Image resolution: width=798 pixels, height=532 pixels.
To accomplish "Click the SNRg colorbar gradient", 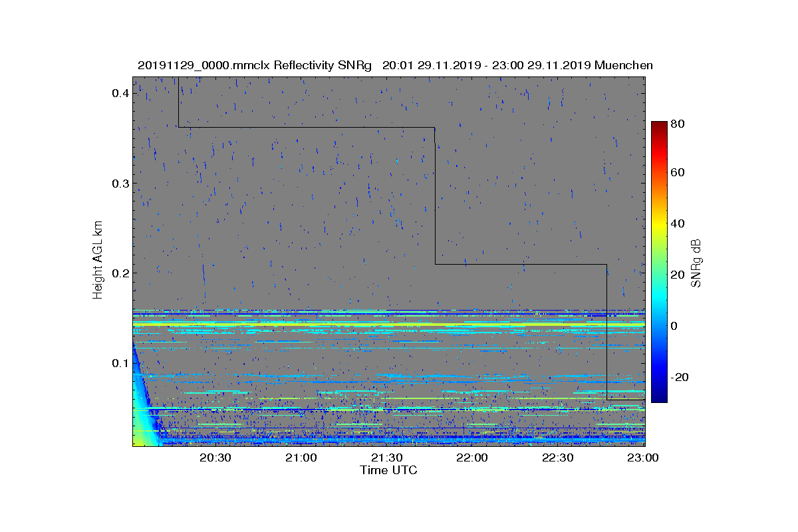I will (659, 262).
